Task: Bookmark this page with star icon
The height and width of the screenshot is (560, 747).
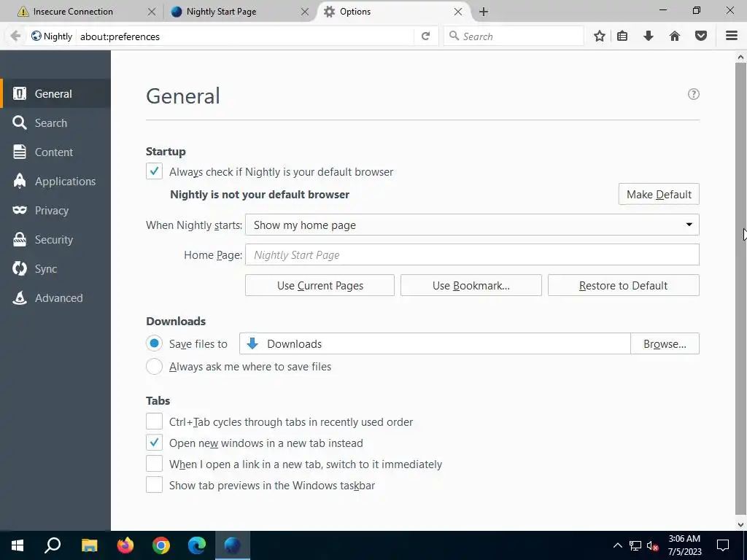Action: [x=600, y=36]
